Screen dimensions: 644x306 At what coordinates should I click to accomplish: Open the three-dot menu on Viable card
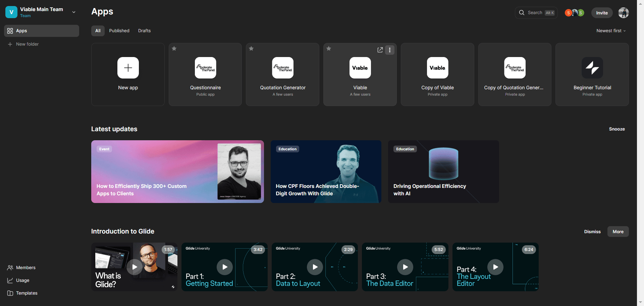[389, 50]
